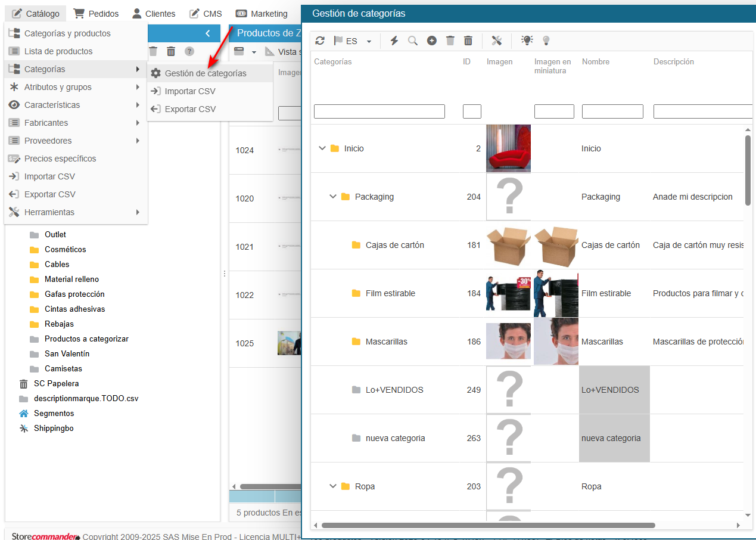Open the tools wrench icon in category window

[x=497, y=41]
